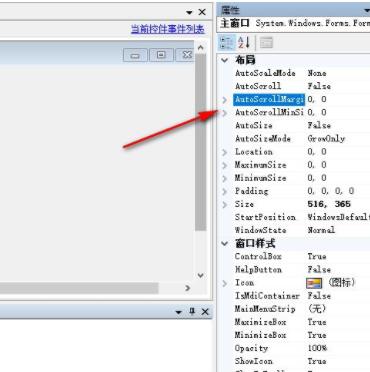The width and height of the screenshot is (370, 372).
Task: Sort properties alphabetically
Action: click(x=244, y=43)
